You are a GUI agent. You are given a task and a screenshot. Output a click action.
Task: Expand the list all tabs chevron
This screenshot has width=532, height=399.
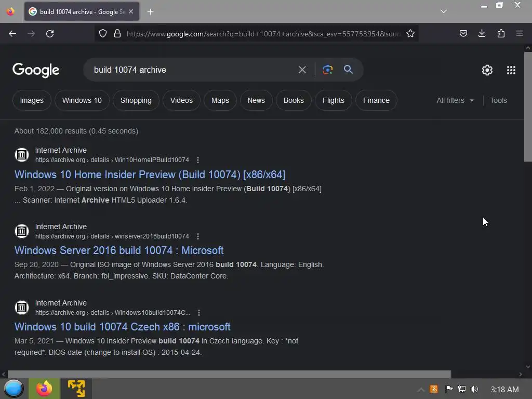[444, 11]
